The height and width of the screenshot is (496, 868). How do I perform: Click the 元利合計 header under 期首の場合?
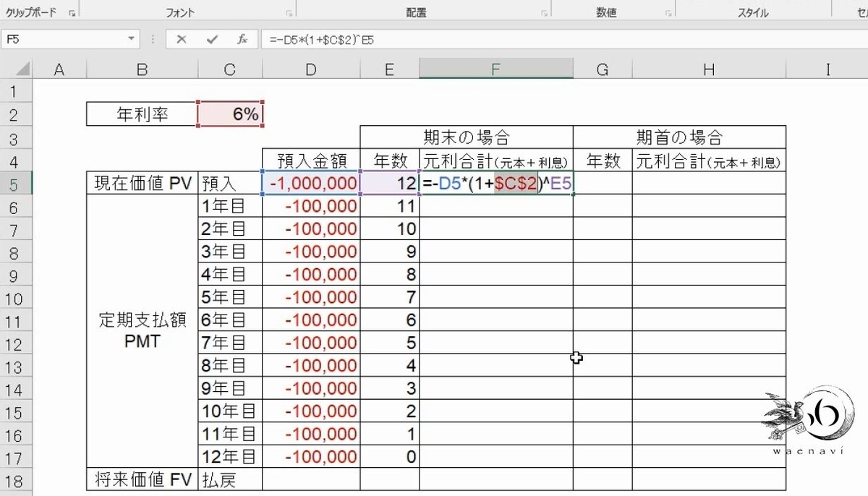709,161
